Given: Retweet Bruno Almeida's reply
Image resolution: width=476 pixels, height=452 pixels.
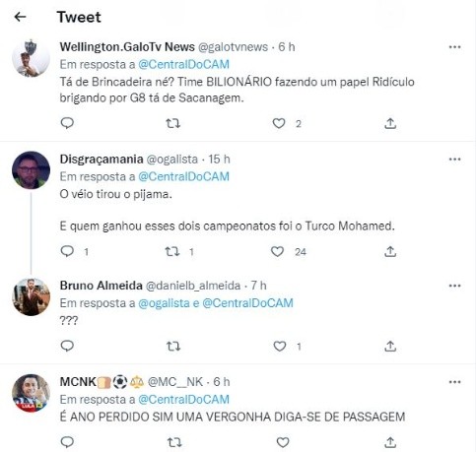Looking at the screenshot, I should 173,346.
